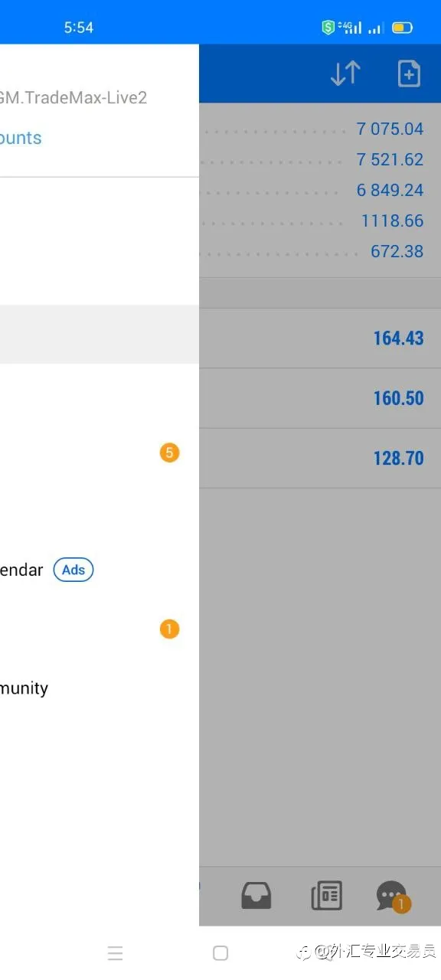The width and height of the screenshot is (441, 980).
Task: Open new order with document-plus icon
Action: tap(409, 73)
